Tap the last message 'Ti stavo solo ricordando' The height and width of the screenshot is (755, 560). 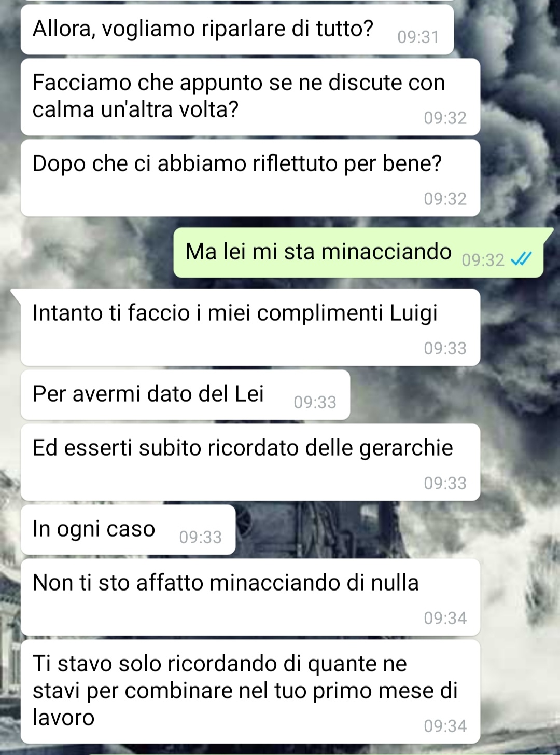click(250, 691)
